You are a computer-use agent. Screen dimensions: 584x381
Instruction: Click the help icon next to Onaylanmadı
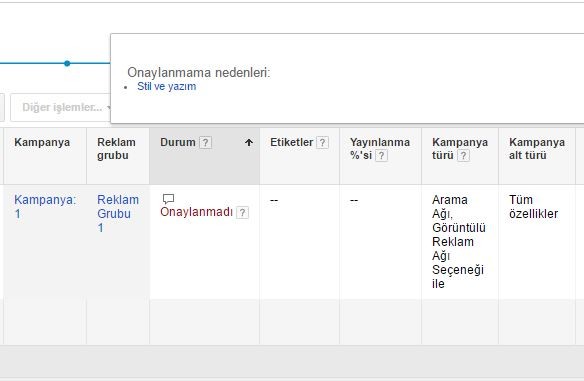(242, 213)
